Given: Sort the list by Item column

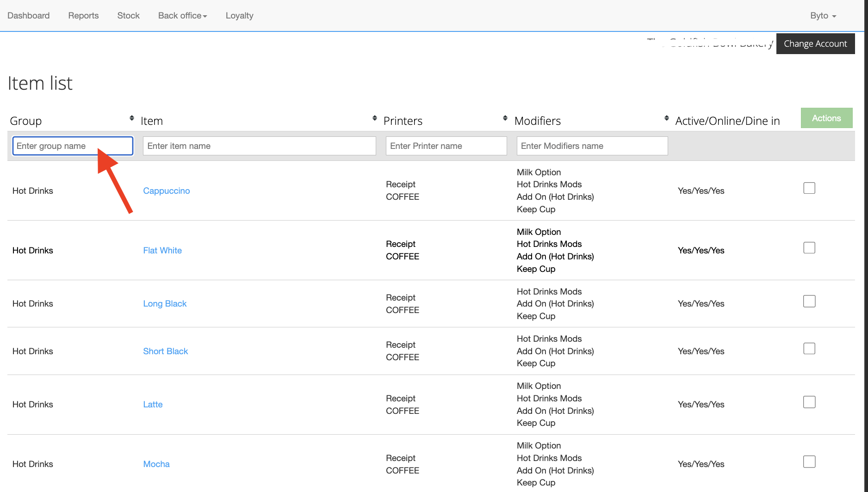Looking at the screenshot, I should click(x=374, y=118).
